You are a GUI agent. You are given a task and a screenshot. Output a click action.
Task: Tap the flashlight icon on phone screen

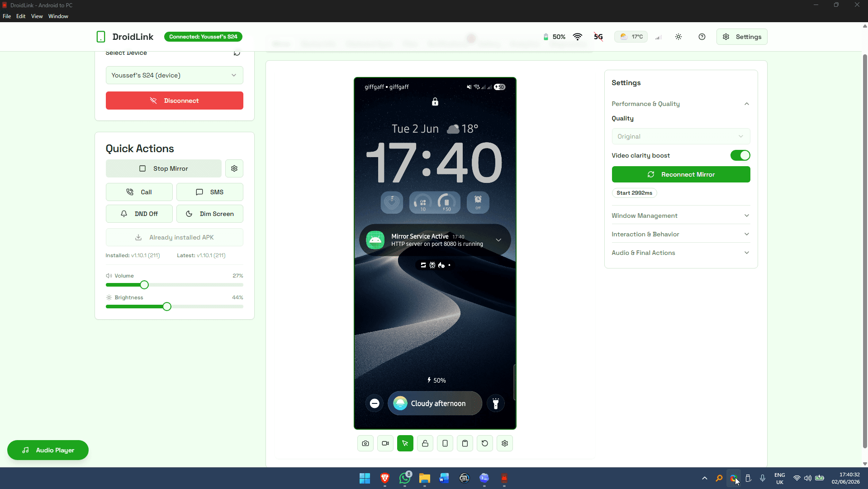496,403
